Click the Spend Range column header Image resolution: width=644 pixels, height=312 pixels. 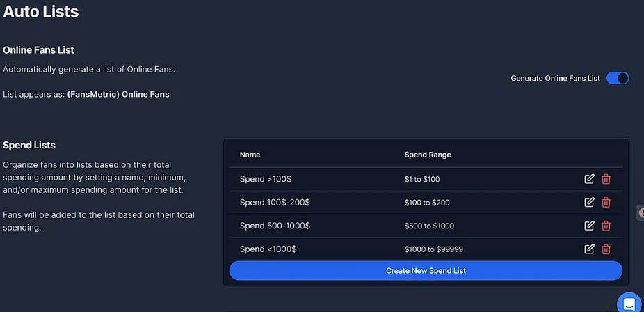[428, 155]
